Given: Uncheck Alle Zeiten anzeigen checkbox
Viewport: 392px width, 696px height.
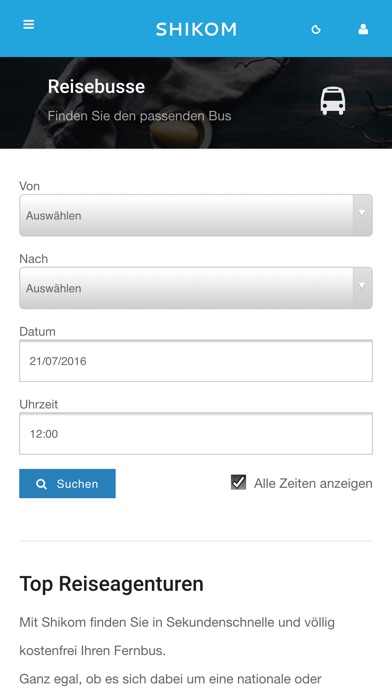Looking at the screenshot, I should coord(238,482).
